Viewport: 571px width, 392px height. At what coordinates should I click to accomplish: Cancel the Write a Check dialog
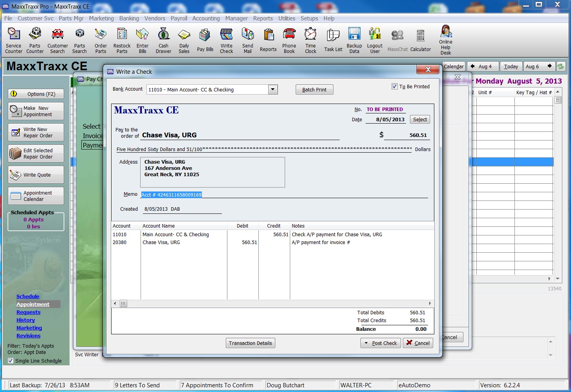tap(418, 343)
